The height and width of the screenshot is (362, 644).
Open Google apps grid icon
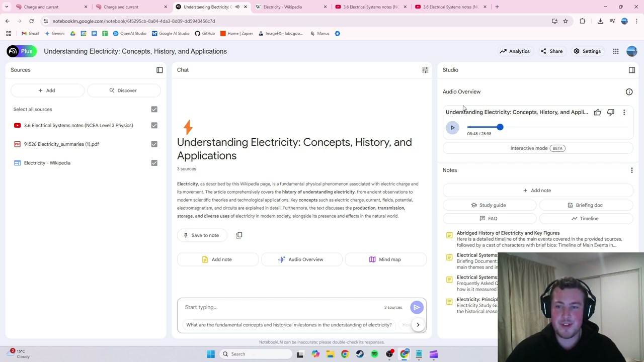pyautogui.click(x=616, y=51)
